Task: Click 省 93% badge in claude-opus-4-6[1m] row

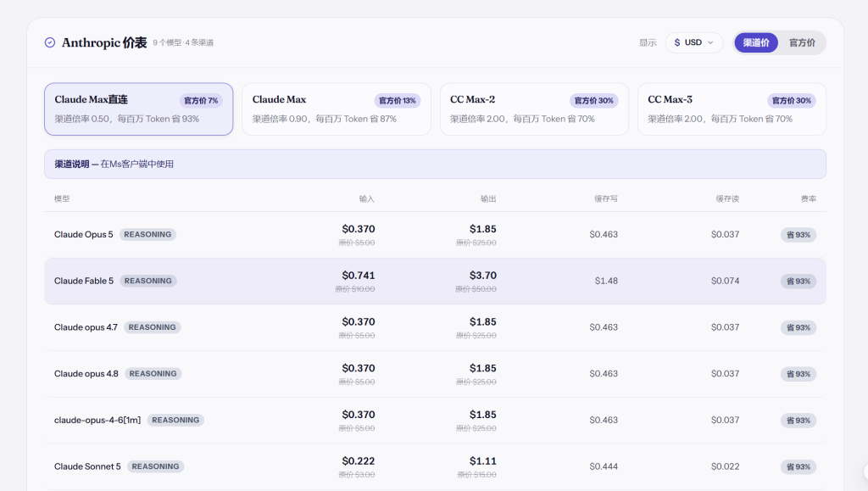Action: click(x=798, y=420)
